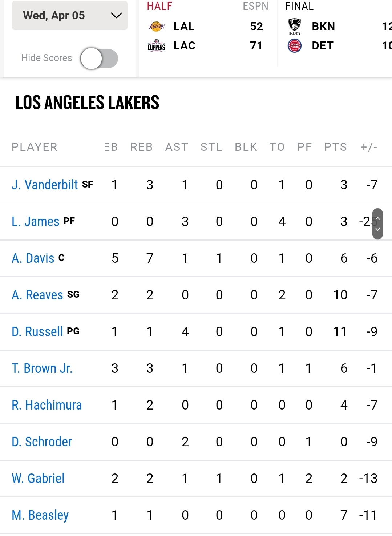Viewport: 392px width, 536px height.
Task: Open D. Schroder player profile
Action: point(42,442)
